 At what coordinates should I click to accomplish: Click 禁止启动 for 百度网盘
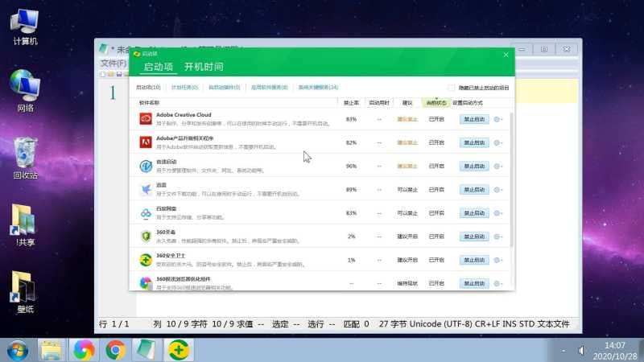474,213
